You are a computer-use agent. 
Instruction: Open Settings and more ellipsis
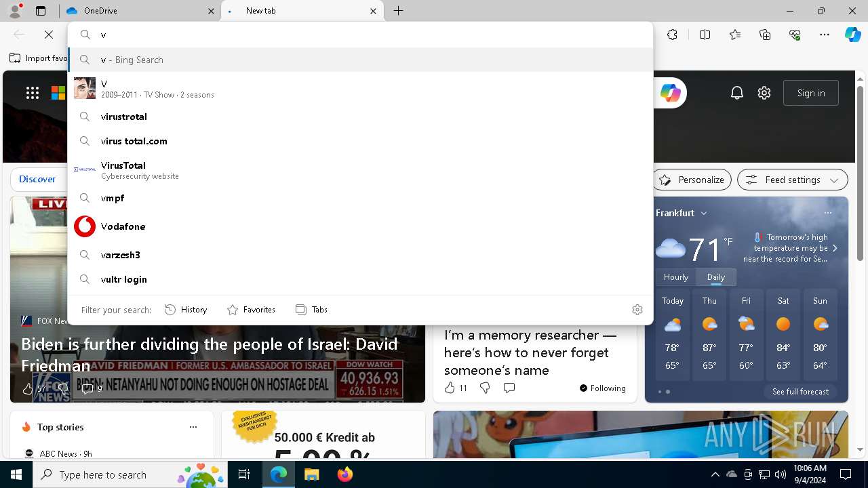point(825,35)
